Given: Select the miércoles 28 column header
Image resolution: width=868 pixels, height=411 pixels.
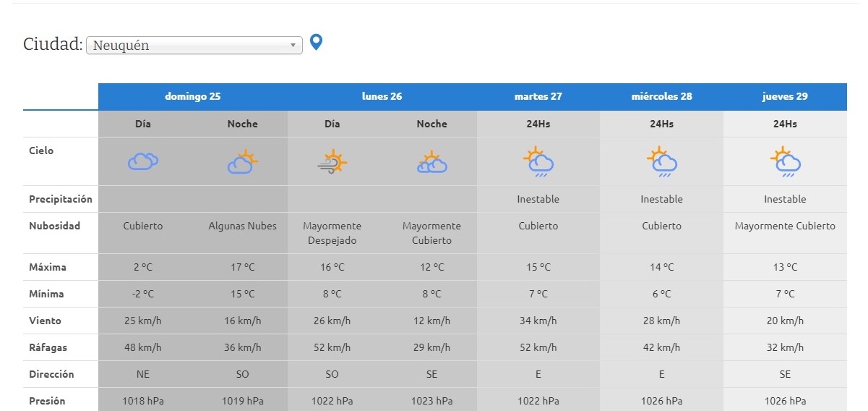Looking at the screenshot, I should pyautogui.click(x=661, y=96).
